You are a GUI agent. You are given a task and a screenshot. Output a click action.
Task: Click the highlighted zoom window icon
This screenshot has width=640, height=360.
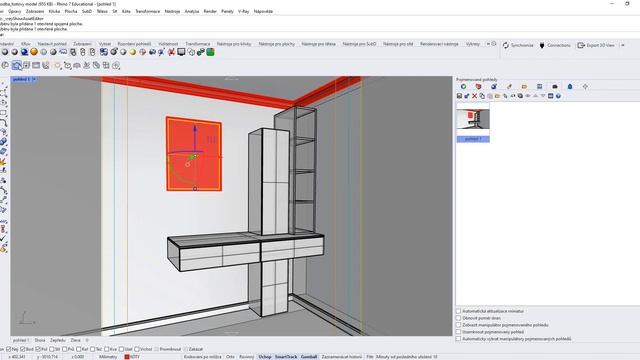[x=16, y=65]
